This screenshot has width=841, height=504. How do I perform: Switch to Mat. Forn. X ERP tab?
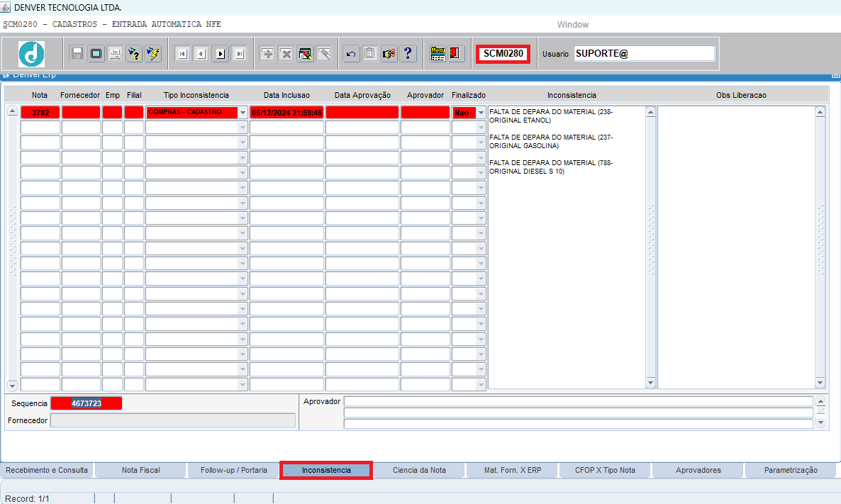pos(513,470)
